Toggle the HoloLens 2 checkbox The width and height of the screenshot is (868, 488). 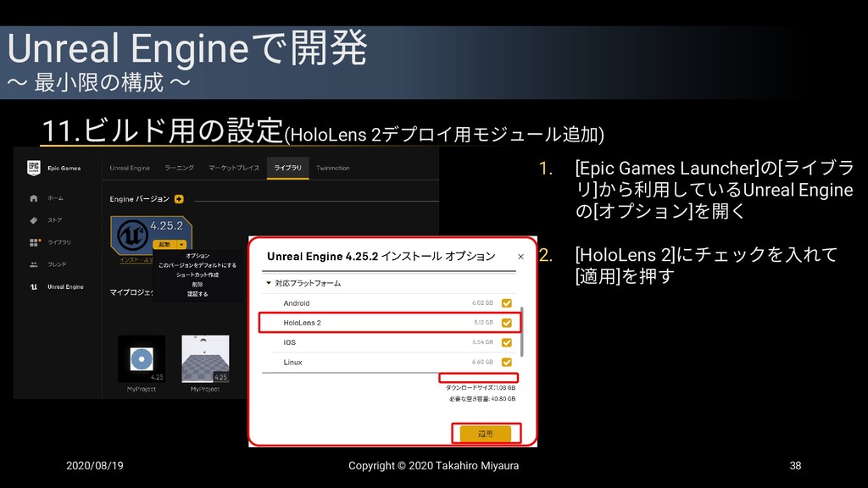[x=507, y=323]
